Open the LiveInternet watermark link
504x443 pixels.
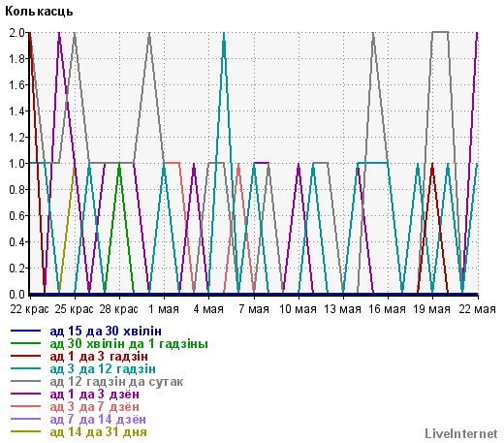(461, 433)
